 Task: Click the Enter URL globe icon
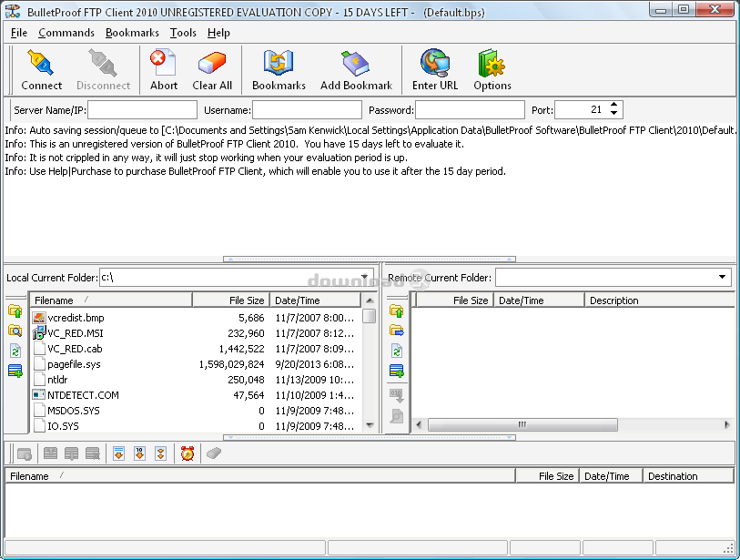coord(435,63)
